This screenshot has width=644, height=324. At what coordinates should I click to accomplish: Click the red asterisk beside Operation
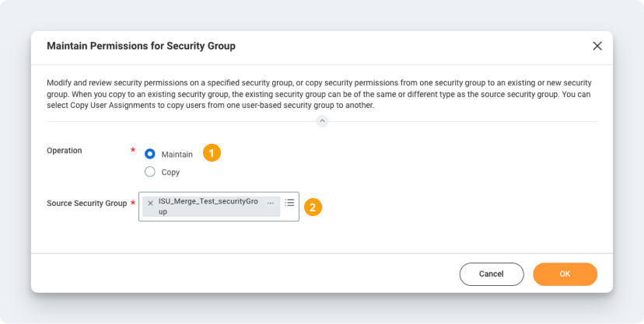[133, 150]
